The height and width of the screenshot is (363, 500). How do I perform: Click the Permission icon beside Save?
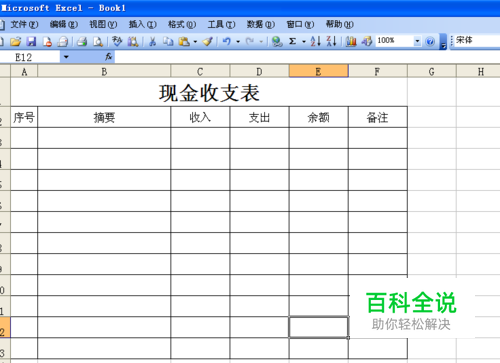(x=47, y=41)
